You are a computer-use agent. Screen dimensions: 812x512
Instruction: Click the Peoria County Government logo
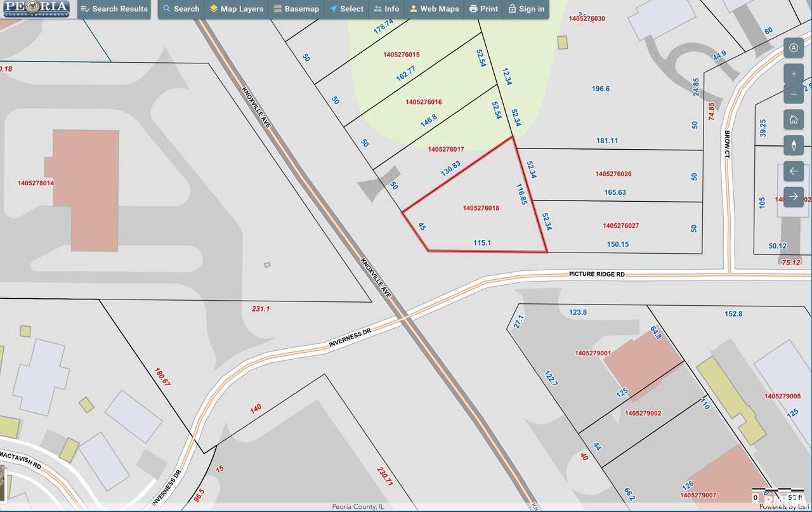36,9
